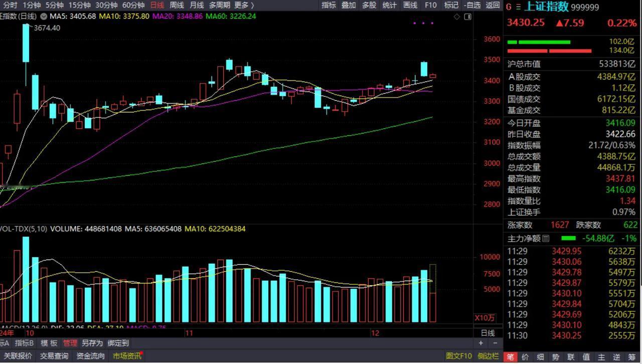This screenshot has width=642, height=364.
Task: Toggle the 侧边栏 sidebar
Action: pyautogui.click(x=488, y=356)
